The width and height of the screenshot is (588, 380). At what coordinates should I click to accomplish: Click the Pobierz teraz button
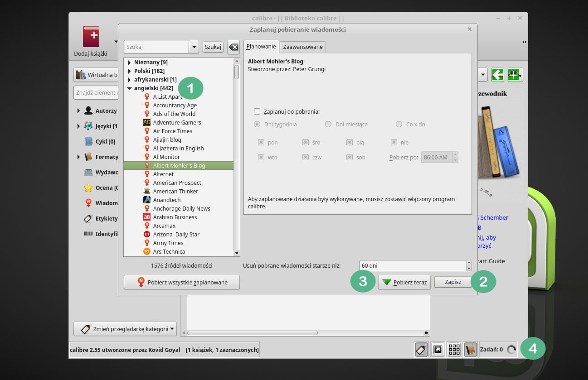coord(404,282)
